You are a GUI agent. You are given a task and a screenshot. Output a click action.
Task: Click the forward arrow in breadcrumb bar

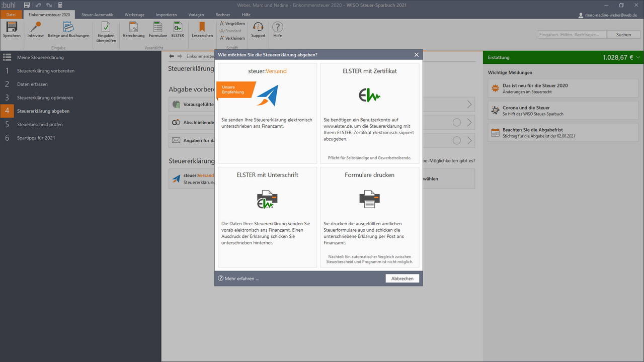click(x=180, y=56)
